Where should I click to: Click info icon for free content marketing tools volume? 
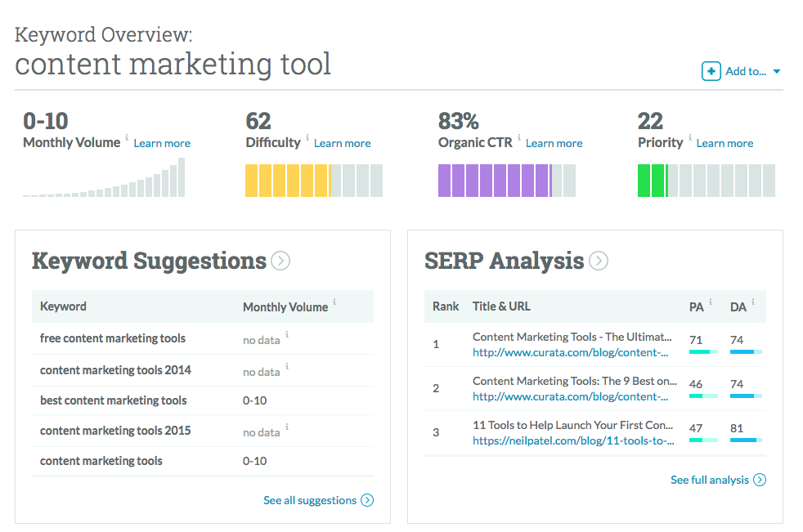[x=287, y=334]
